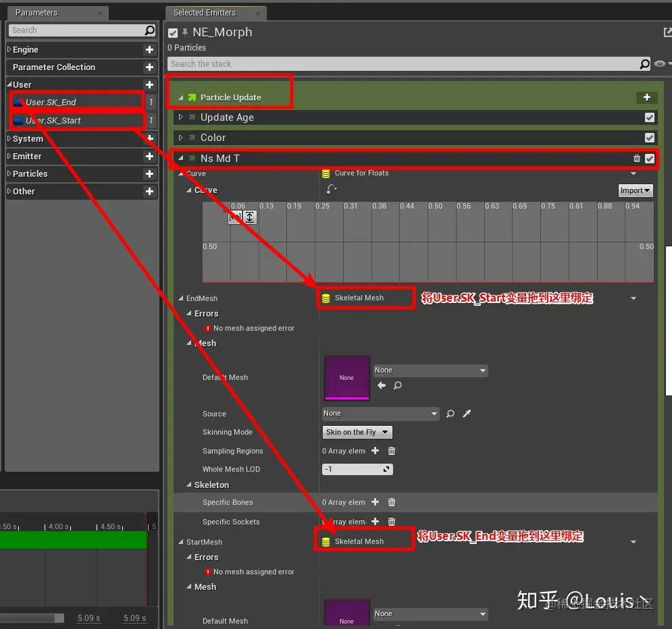
Task: Toggle the NE_Morph emitter enabled checkbox
Action: pyautogui.click(x=173, y=33)
